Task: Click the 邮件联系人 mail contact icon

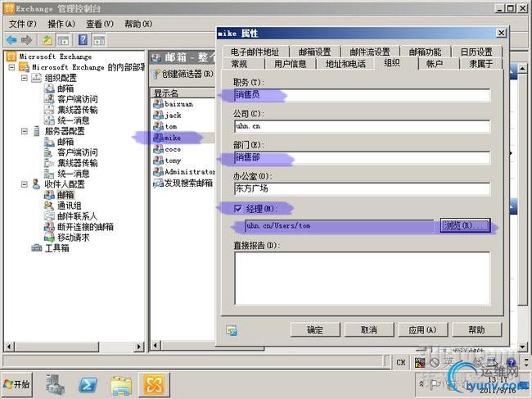Action: tap(49, 216)
